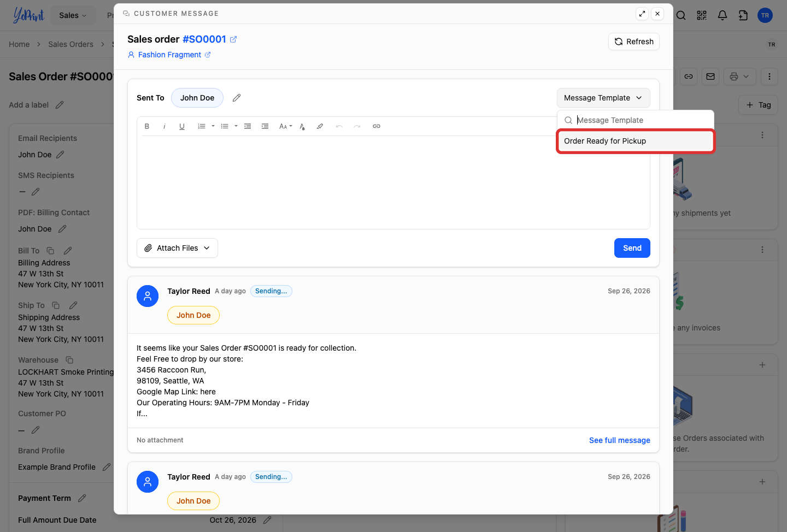Open the Message Template dropdown
Viewport: 787px width, 532px height.
pos(603,98)
